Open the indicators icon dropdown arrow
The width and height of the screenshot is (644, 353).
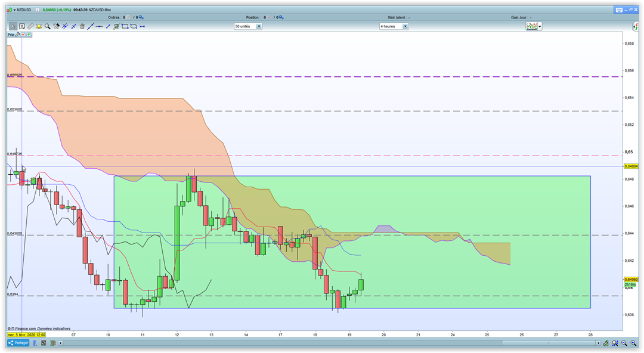click(540, 26)
